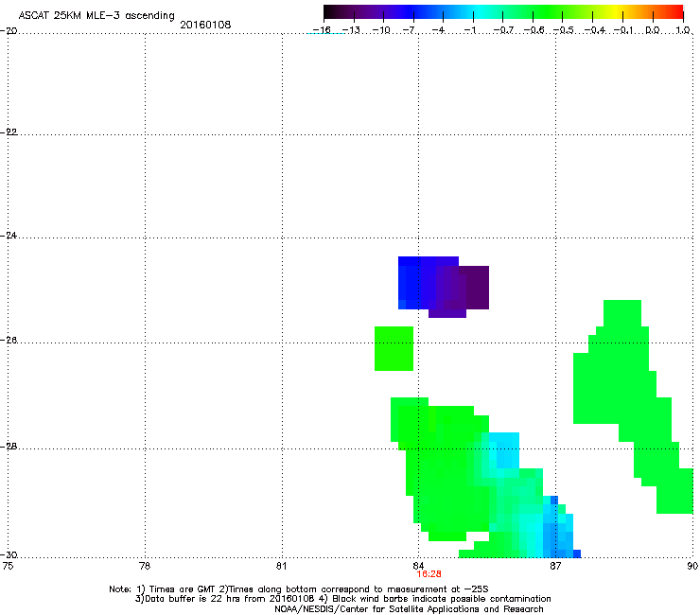Click the black end of the color bar

point(328,11)
